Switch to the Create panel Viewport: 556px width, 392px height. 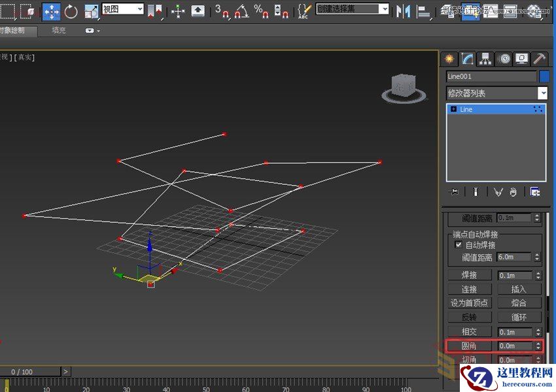(x=449, y=59)
